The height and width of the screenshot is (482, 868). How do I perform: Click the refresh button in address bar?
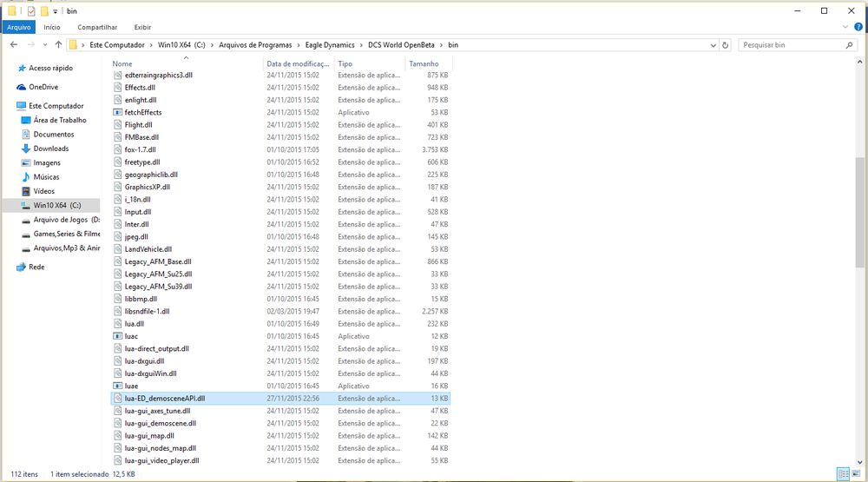[x=725, y=45]
